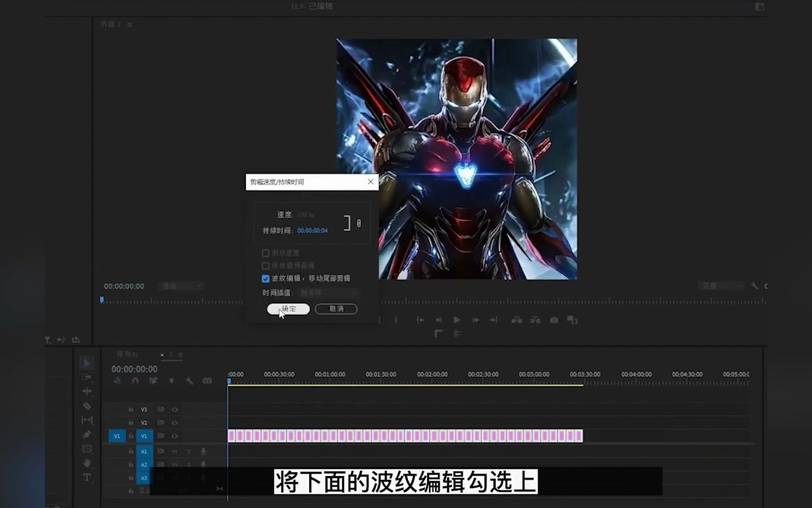Click the captions CC icon in timeline
Screen dimensions: 812x508
tap(207, 381)
